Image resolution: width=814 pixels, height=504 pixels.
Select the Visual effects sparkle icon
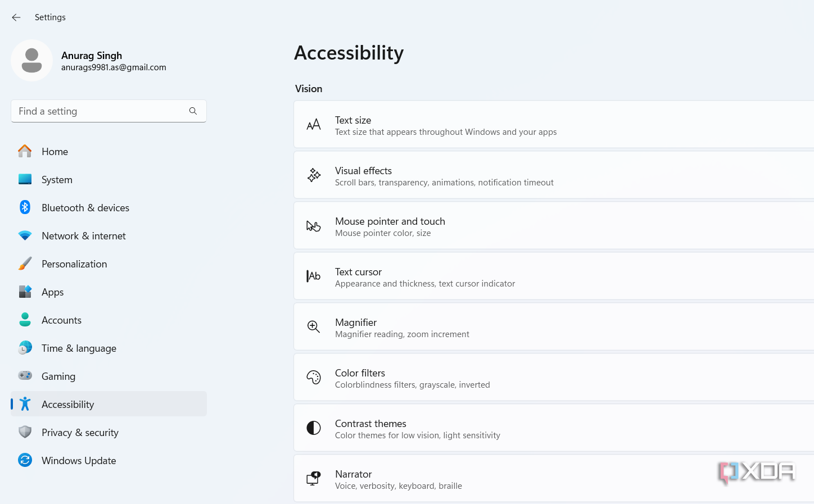pyautogui.click(x=314, y=175)
